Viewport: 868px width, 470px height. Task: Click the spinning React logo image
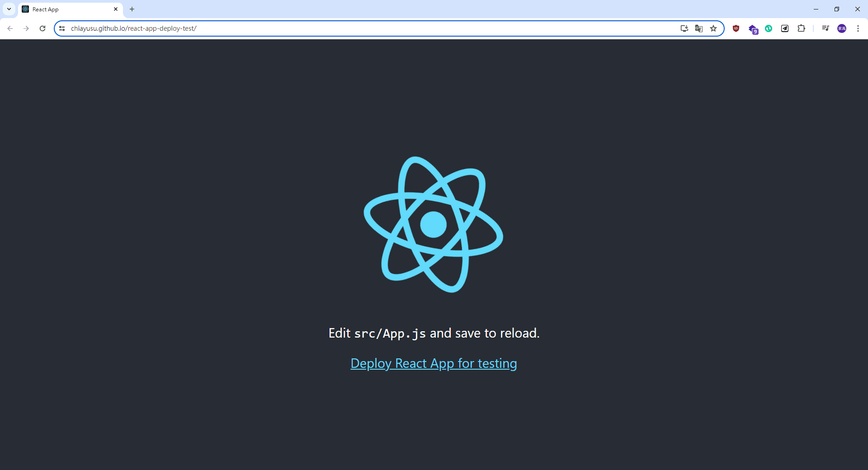(x=434, y=224)
